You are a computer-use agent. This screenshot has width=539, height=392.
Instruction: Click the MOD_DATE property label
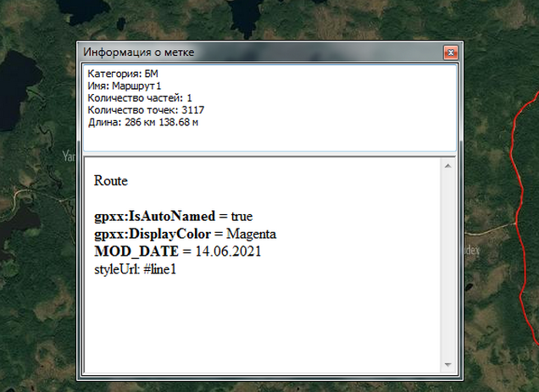tap(136, 251)
